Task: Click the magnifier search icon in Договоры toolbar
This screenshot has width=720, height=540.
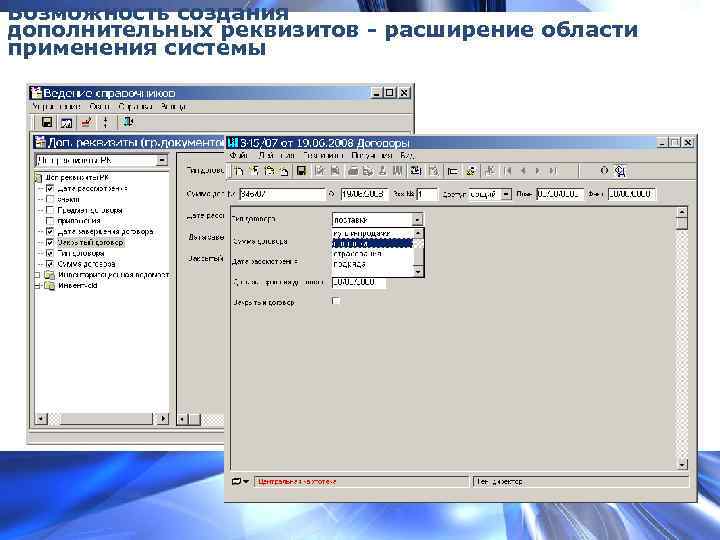Action: (620, 171)
